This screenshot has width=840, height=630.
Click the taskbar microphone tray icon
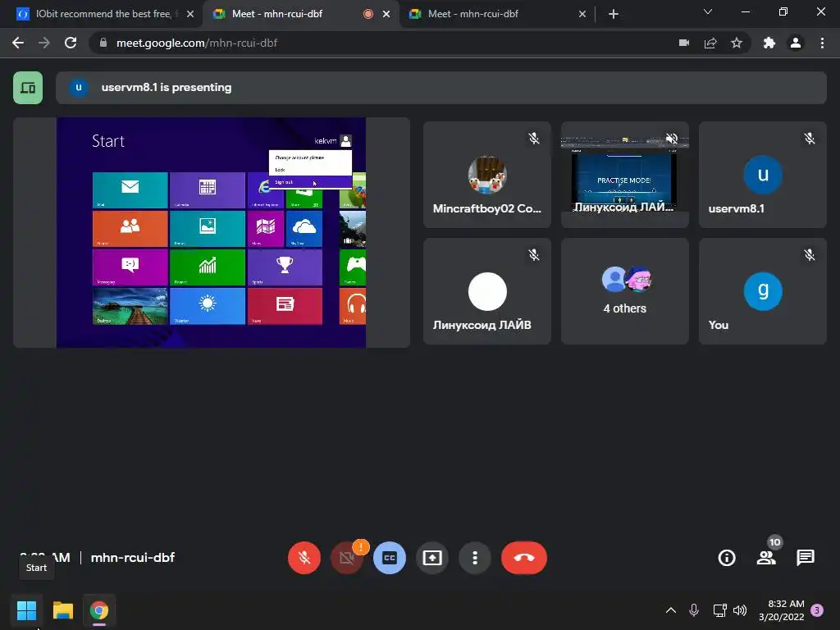click(x=694, y=610)
